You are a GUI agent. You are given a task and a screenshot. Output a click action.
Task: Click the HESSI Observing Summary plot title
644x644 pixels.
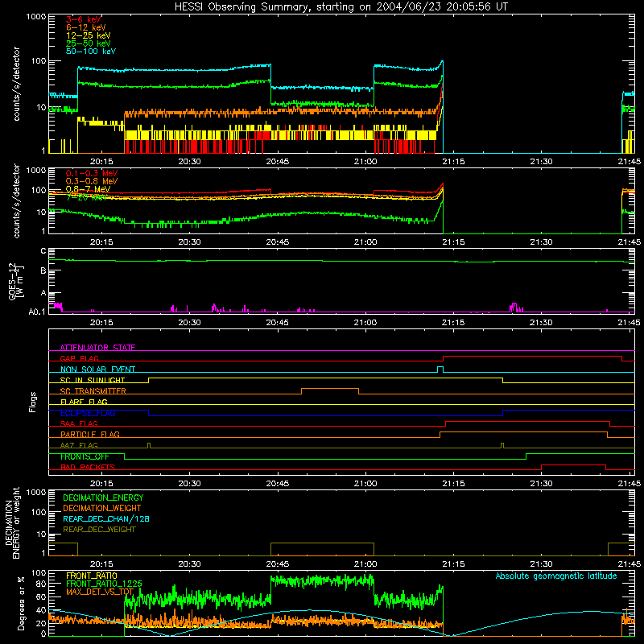coord(341,7)
